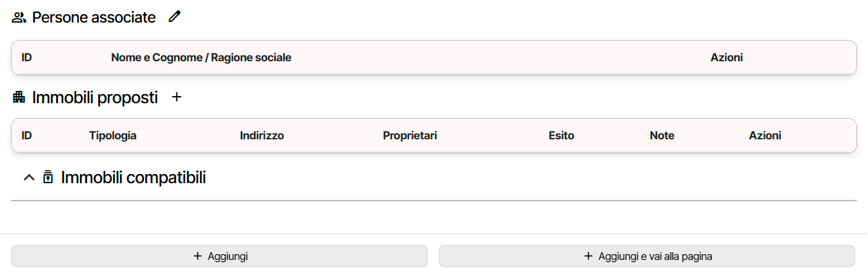The height and width of the screenshot is (278, 868).
Task: Click the Persone associate heading
Action: pyautogui.click(x=94, y=17)
